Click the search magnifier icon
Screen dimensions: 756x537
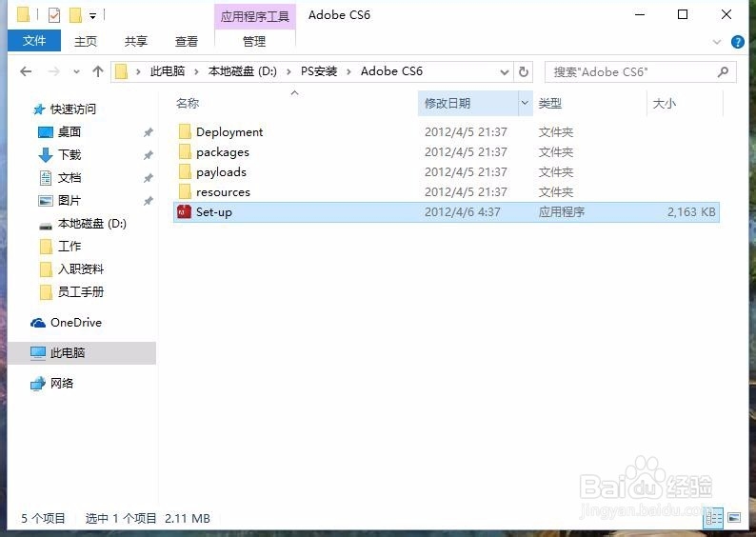click(x=723, y=72)
